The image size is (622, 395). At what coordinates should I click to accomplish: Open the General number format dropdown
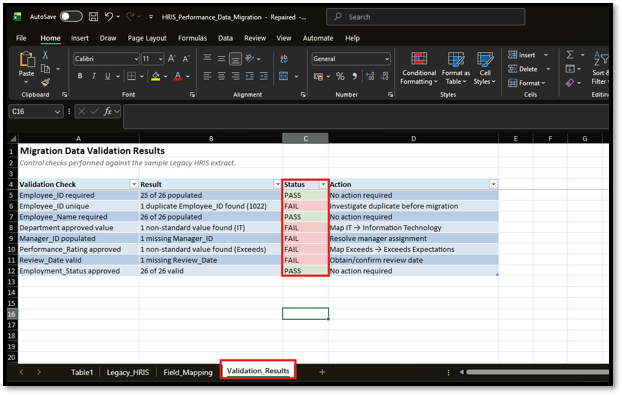(x=387, y=59)
